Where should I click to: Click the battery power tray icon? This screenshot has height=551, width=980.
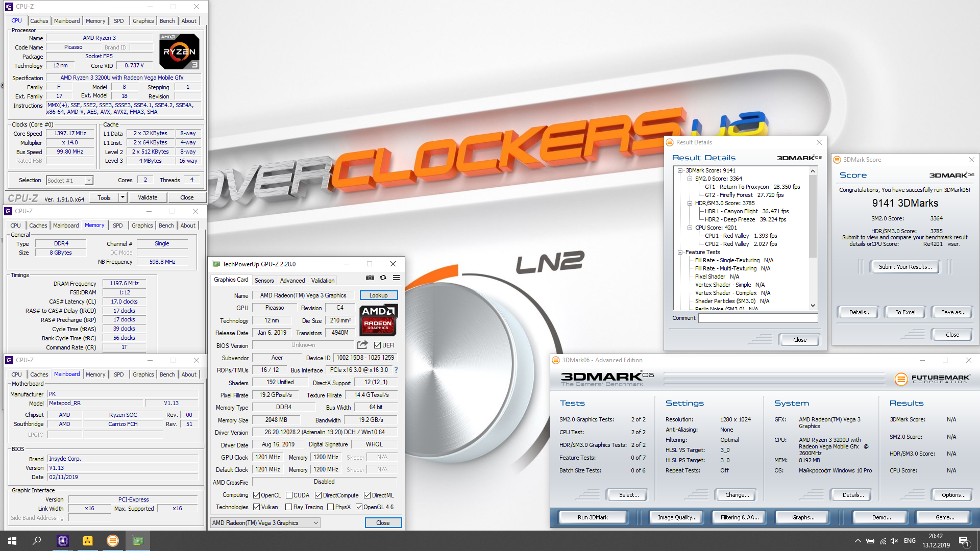point(870,541)
